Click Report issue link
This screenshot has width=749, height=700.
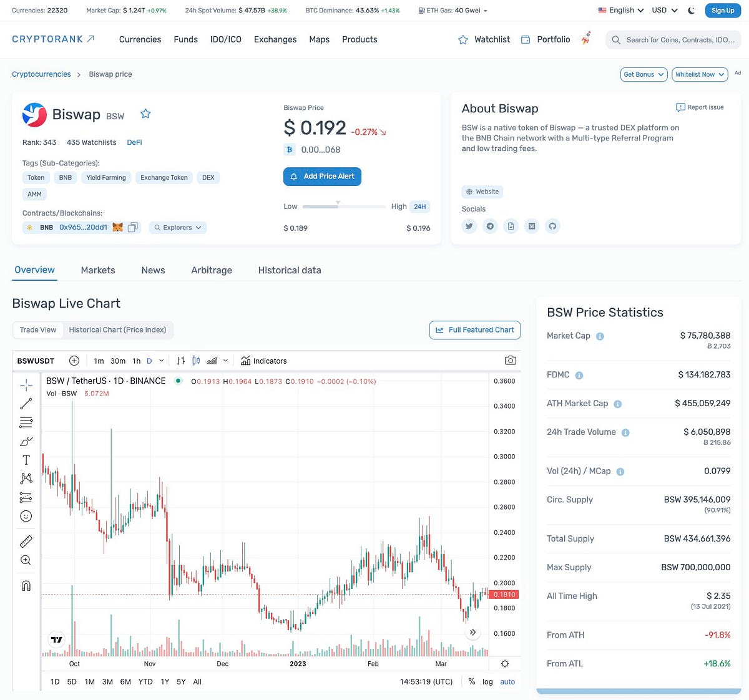pos(700,107)
